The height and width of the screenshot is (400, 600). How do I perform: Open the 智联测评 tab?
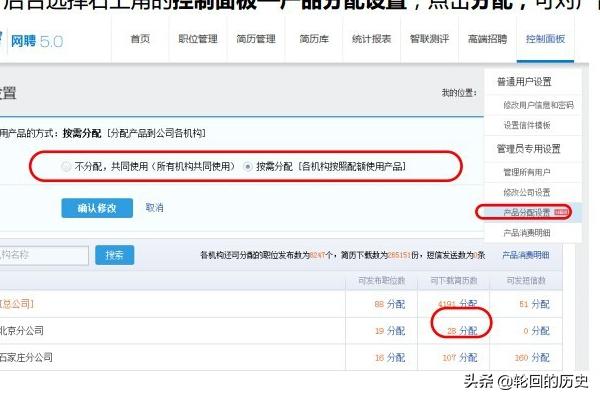(x=430, y=39)
